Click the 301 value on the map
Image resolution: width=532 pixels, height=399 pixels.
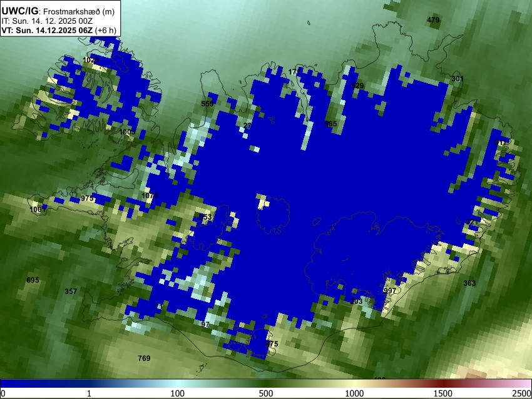pos(458,79)
